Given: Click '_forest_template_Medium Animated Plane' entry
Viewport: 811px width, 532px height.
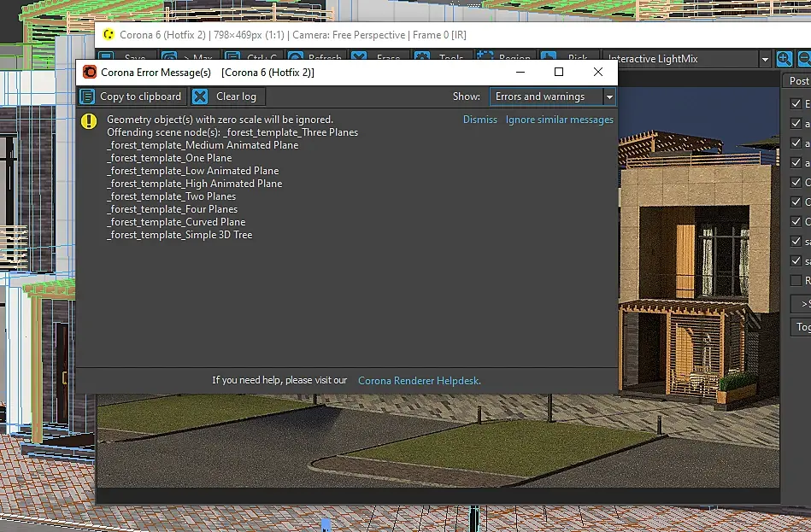Looking at the screenshot, I should 203,145.
